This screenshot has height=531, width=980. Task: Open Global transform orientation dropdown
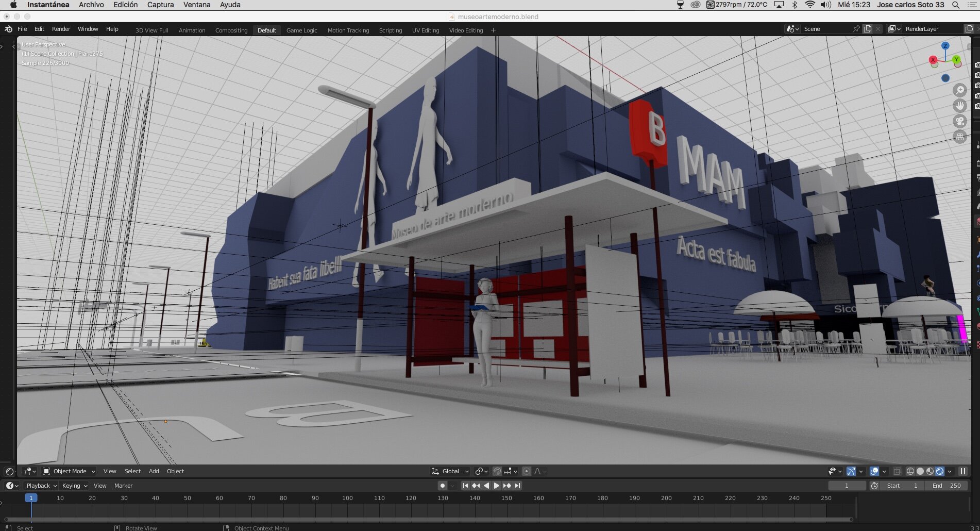pyautogui.click(x=450, y=471)
